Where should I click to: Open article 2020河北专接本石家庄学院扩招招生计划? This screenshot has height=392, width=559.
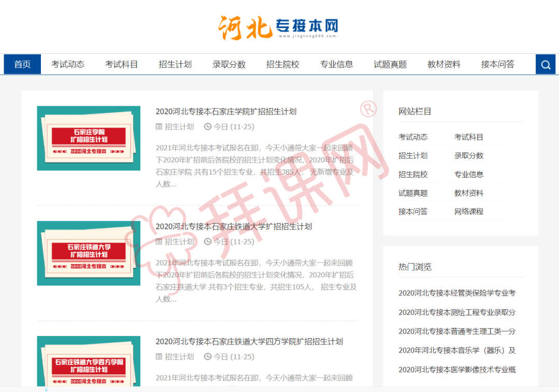click(x=226, y=111)
